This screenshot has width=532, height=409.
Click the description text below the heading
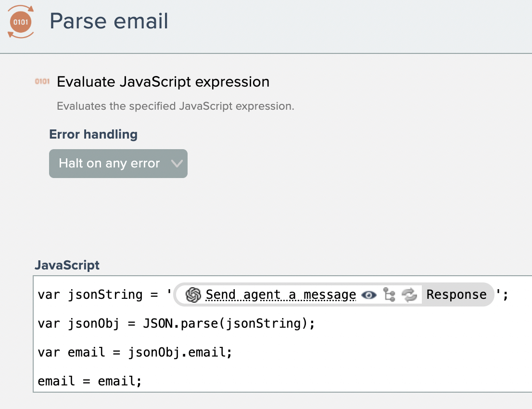[175, 106]
